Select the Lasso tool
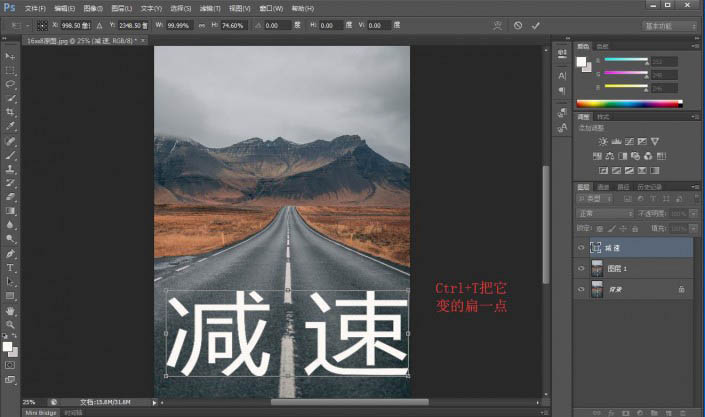 pyautogui.click(x=10, y=84)
